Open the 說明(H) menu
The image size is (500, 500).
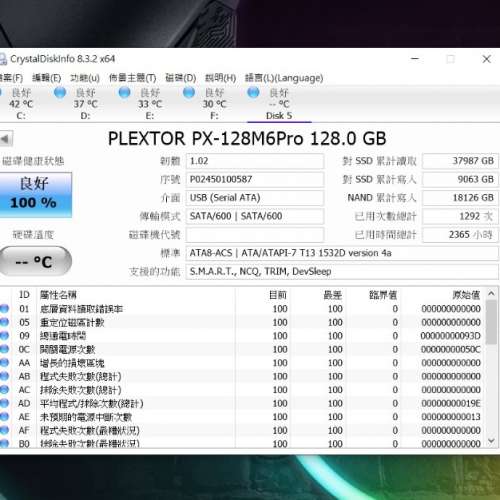(x=220, y=78)
